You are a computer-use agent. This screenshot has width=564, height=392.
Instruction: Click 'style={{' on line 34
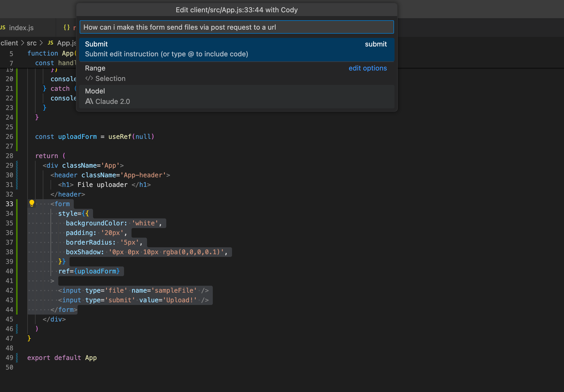pos(74,214)
